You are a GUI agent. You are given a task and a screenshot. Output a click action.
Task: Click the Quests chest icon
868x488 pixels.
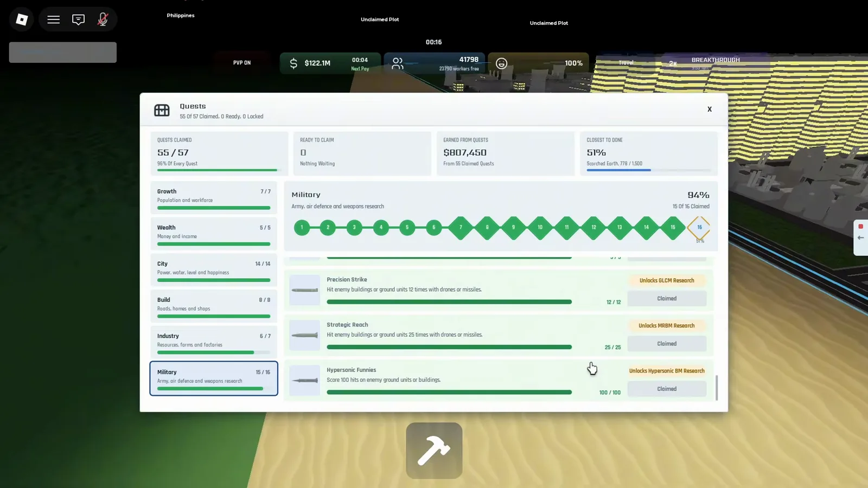click(162, 110)
